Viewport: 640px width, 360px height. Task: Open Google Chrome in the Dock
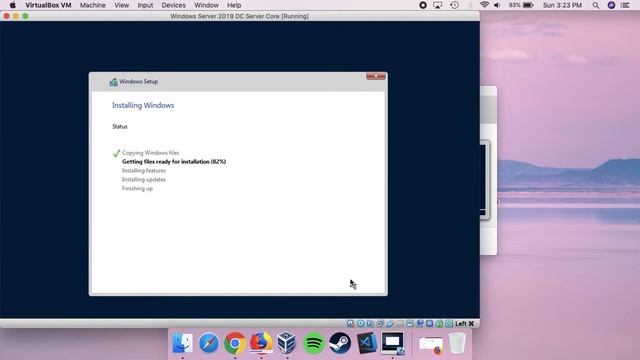click(235, 342)
